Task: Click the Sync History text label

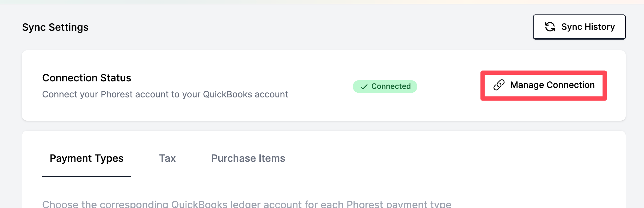Action: pyautogui.click(x=588, y=27)
